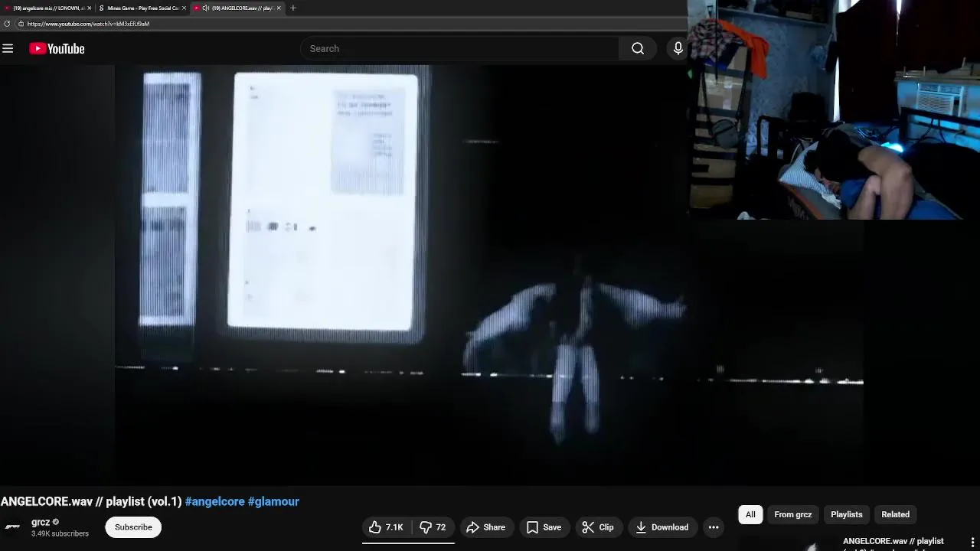Select the Related filter chip

pyautogui.click(x=895, y=514)
